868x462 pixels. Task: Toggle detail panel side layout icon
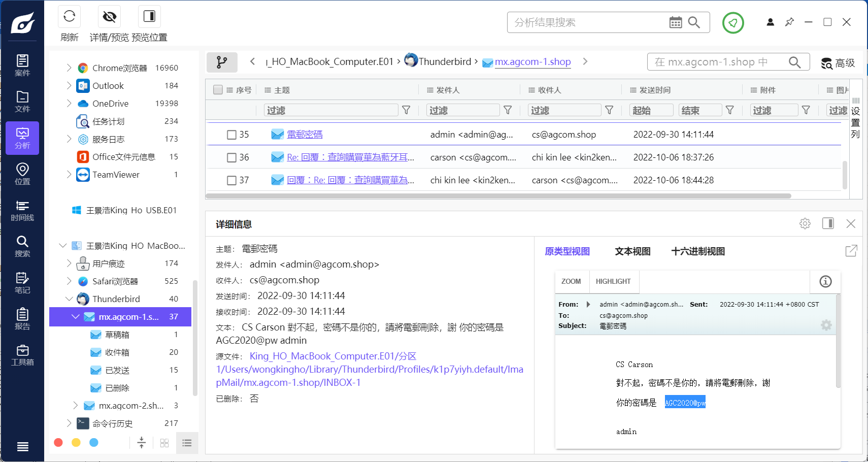(828, 223)
